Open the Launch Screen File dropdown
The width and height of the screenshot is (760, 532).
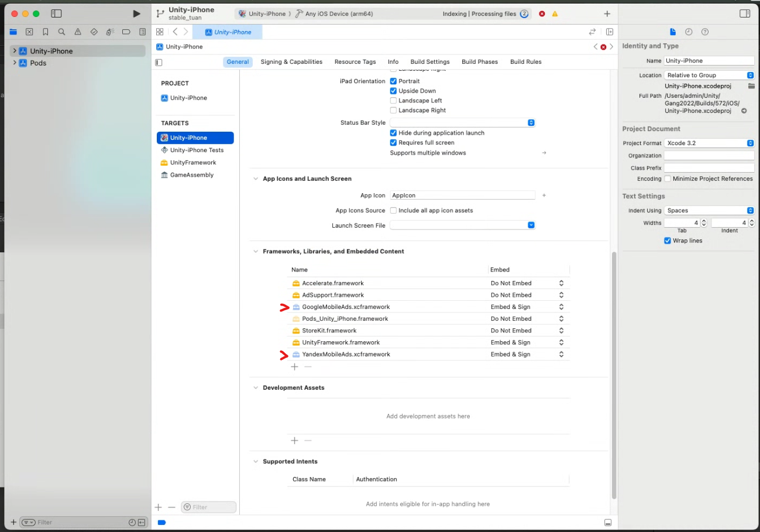(463, 225)
